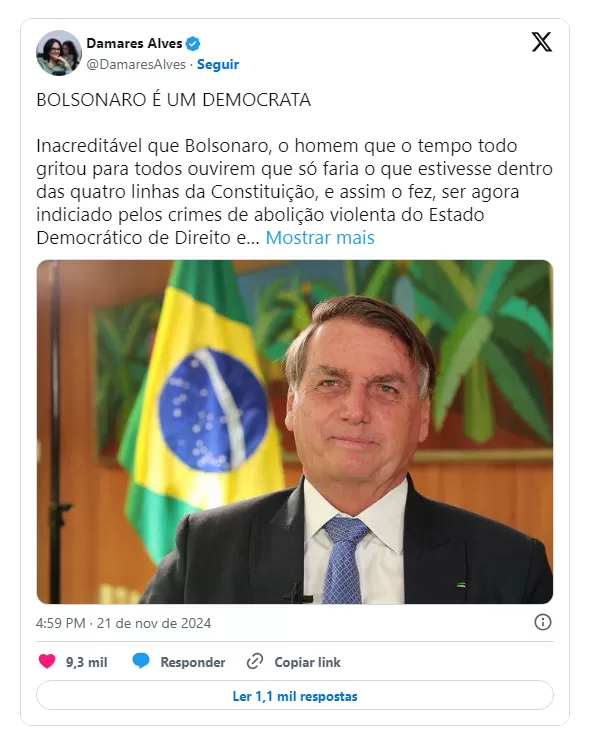
Task: Click the BOLSONARO É UM DEMOCRATA headline text
Action: tap(173, 100)
